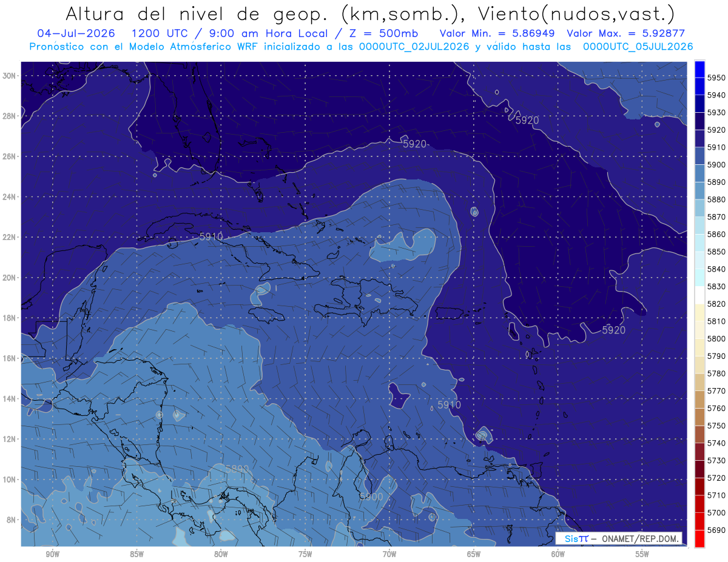Click the initialization time "0000UTC_02JUL2026"

414,47
